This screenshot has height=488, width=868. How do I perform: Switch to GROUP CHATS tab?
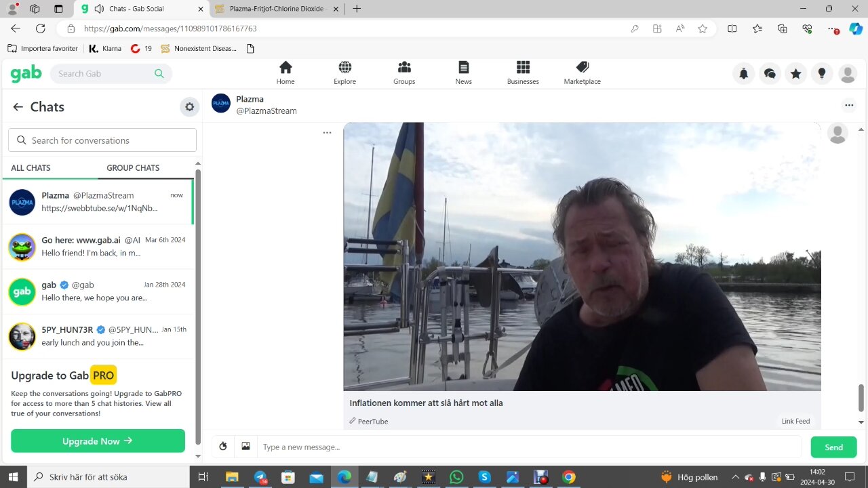pos(133,167)
